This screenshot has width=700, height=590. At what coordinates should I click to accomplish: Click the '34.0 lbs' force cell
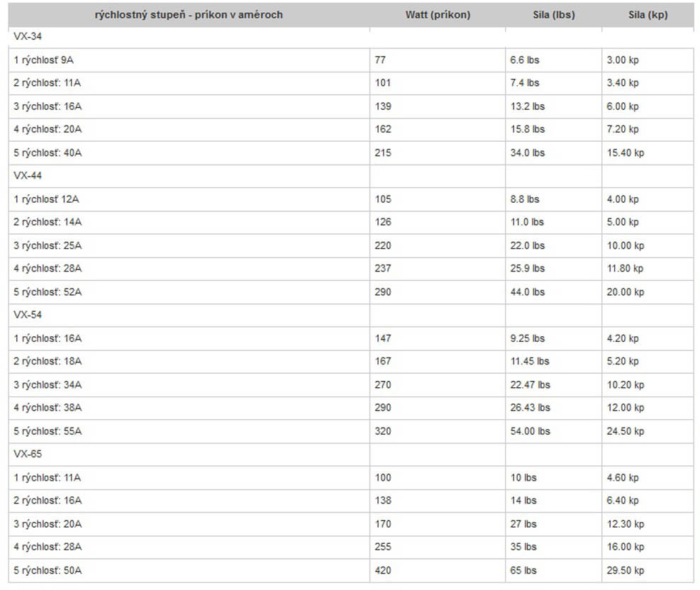528,152
